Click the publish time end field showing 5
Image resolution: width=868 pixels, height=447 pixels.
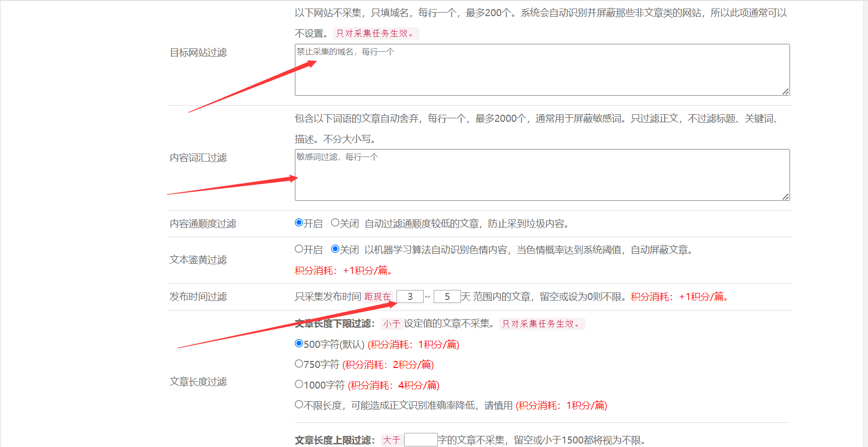[x=447, y=296]
